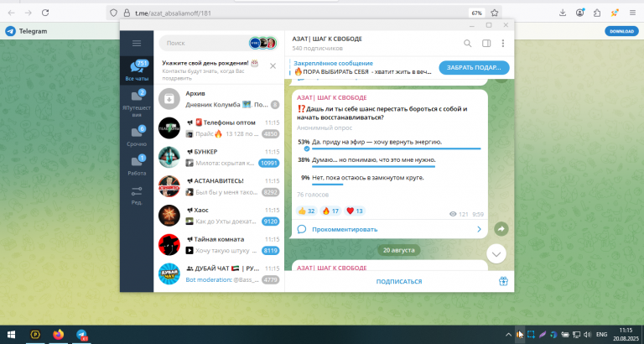Click the 10991 unread badge on БУНКЕР
This screenshot has height=344, width=644.
(x=268, y=163)
